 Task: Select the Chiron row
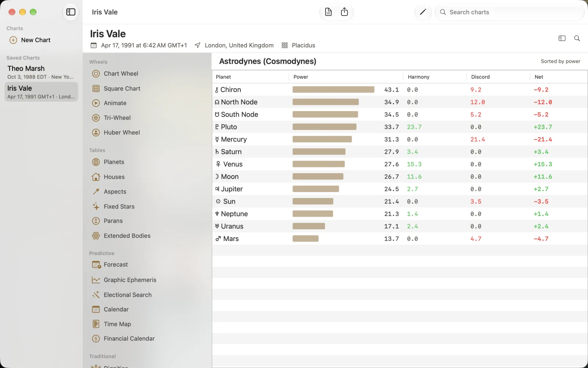click(x=400, y=90)
